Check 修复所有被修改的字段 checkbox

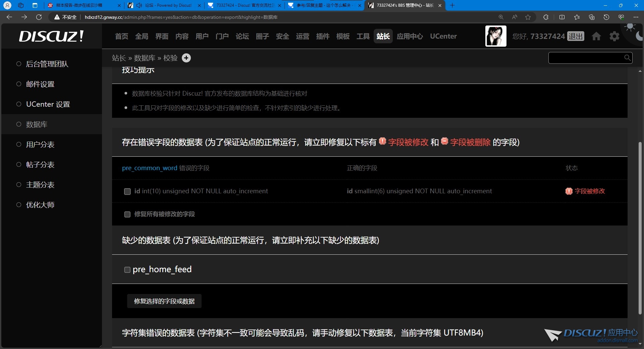(127, 214)
